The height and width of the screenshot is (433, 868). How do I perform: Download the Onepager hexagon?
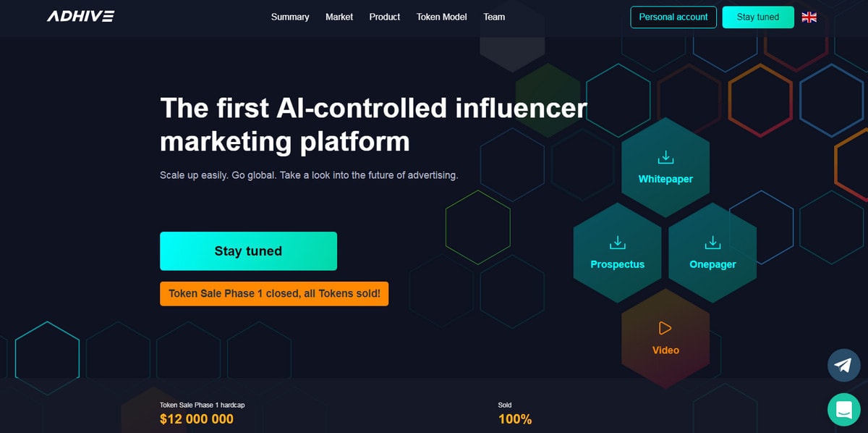(x=712, y=253)
